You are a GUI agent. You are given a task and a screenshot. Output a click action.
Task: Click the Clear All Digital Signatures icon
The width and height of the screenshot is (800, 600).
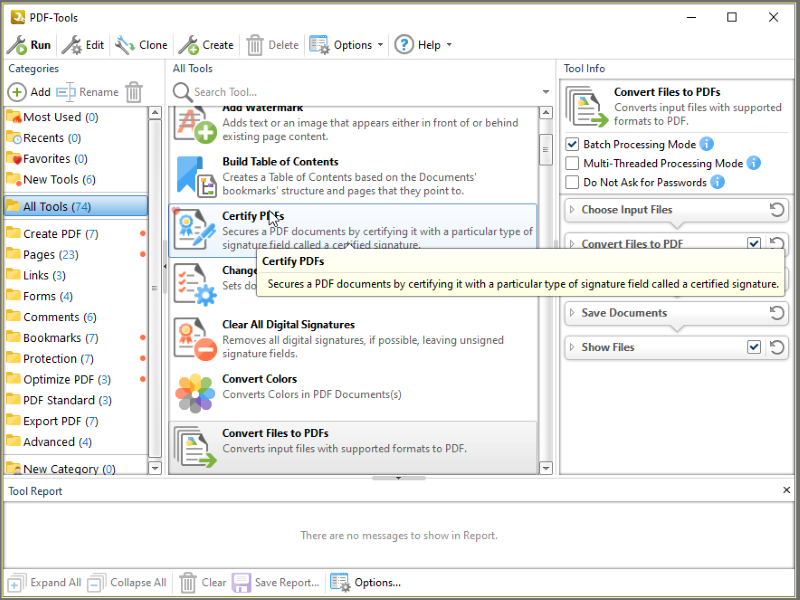point(192,336)
